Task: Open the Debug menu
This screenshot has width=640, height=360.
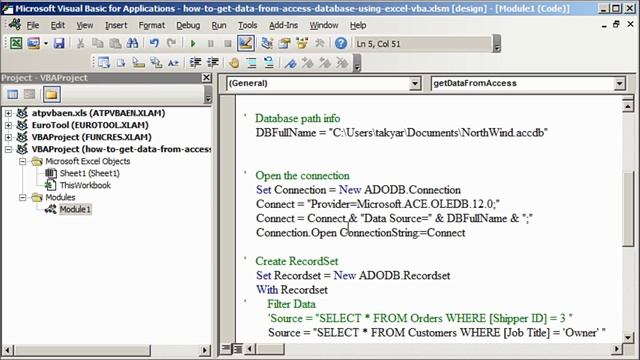Action: click(x=188, y=25)
